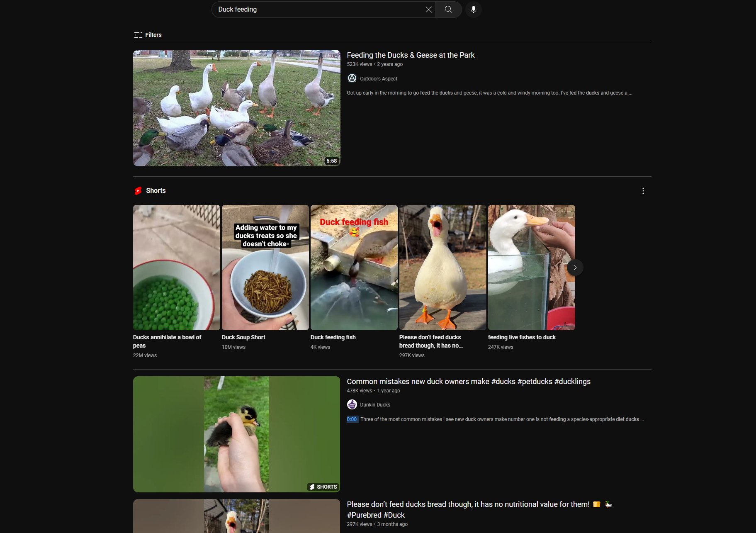Click the 297K views • 3 months ago text

tap(377, 524)
